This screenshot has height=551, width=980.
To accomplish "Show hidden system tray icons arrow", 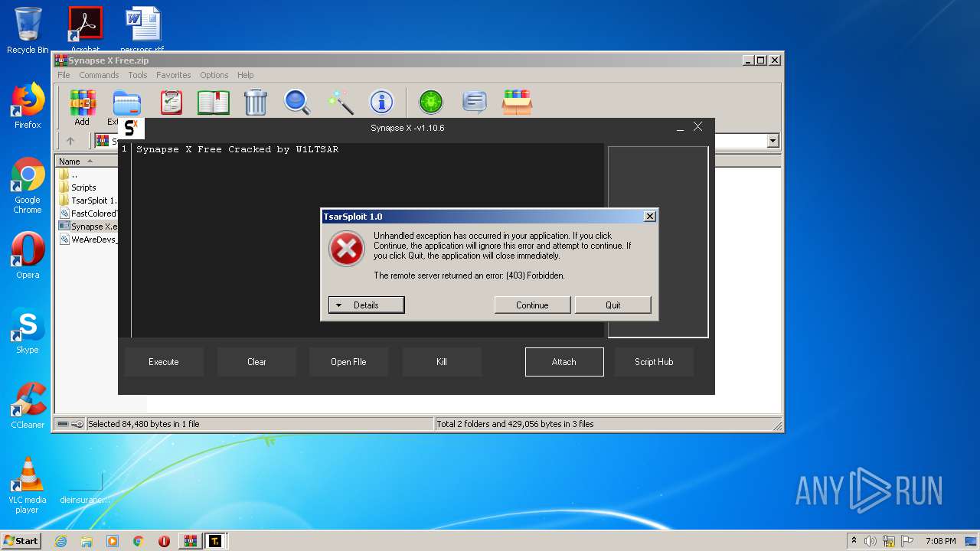I will pyautogui.click(x=854, y=541).
